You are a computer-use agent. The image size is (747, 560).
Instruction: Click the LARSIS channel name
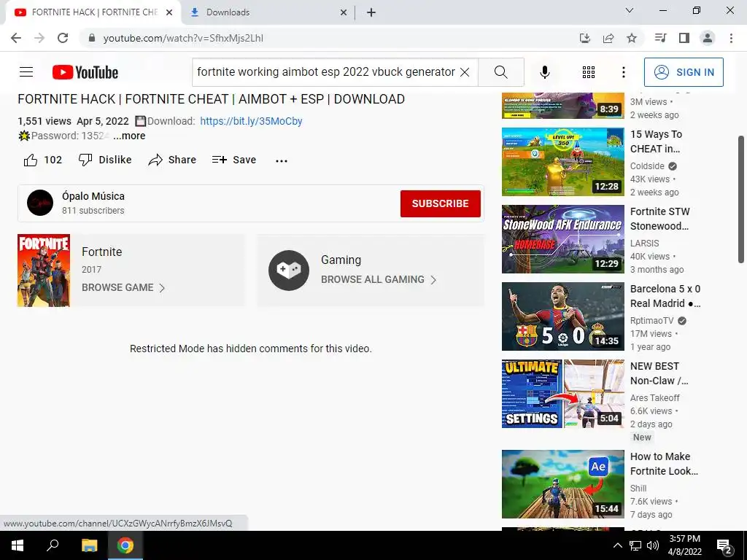coord(645,244)
